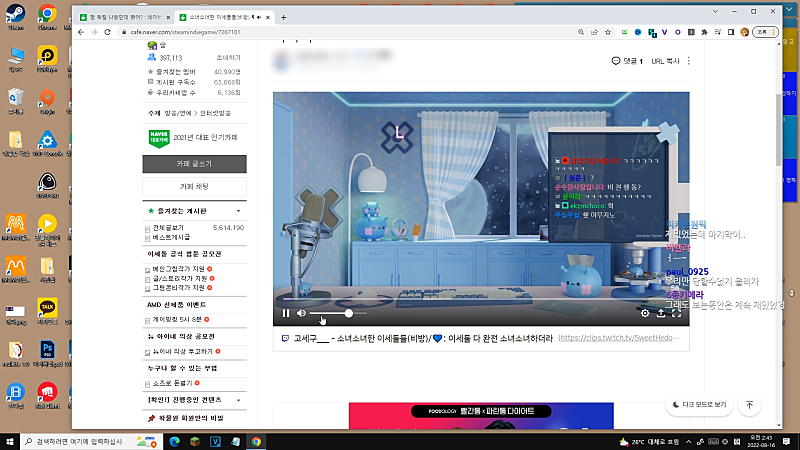Open the Windows Start menu
Screen dimensions: 800x450
tap(10, 441)
